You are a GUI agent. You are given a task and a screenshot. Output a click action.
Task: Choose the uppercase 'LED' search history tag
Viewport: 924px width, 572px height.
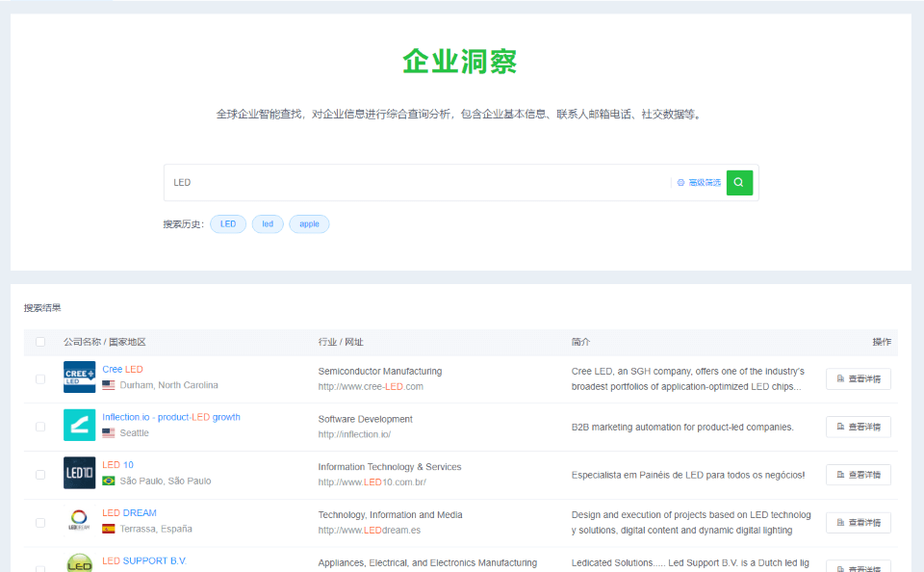click(228, 224)
